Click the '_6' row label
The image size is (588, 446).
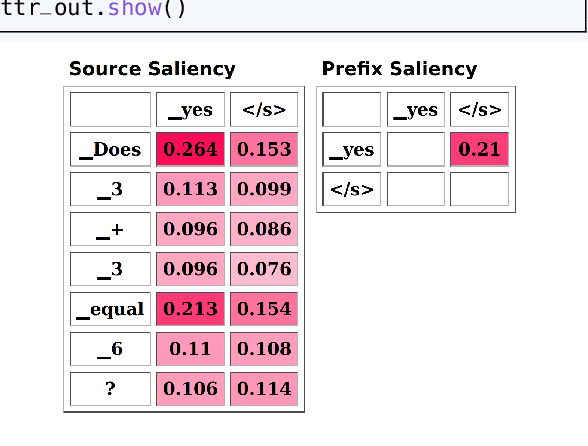pos(110,349)
